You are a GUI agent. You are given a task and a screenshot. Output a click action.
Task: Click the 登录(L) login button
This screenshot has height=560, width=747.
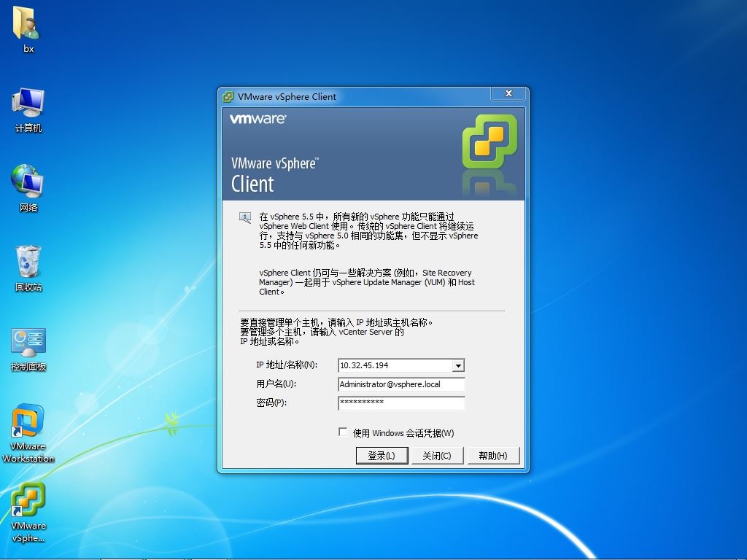[x=382, y=455]
